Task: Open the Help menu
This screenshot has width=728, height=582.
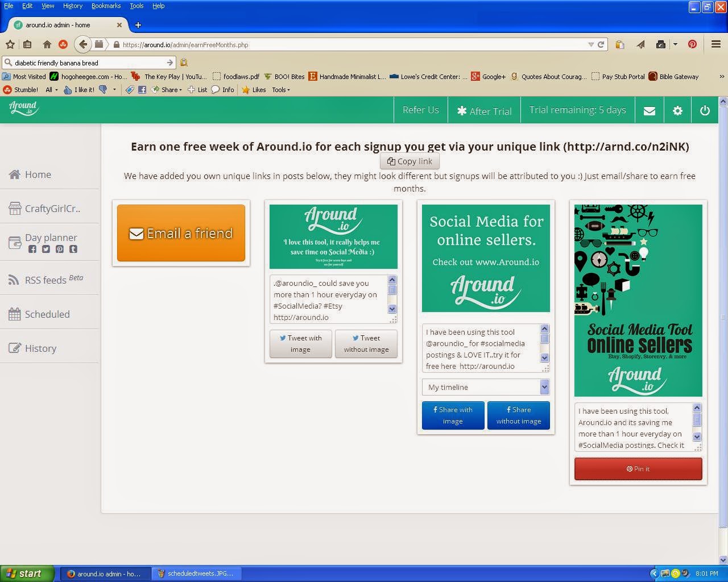Action: (x=158, y=6)
